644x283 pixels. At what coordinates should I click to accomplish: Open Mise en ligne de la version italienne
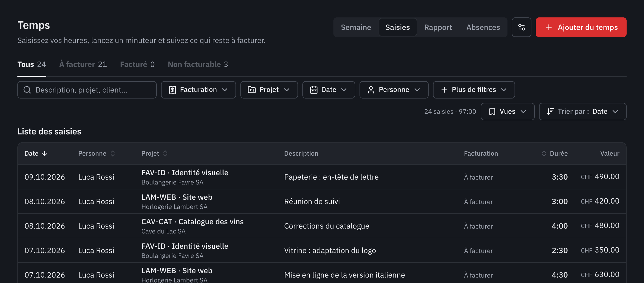click(322, 273)
